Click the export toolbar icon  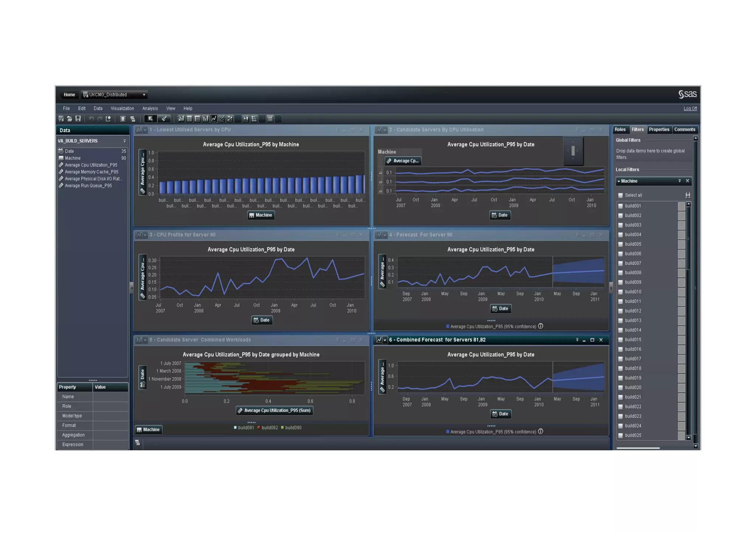click(x=108, y=119)
